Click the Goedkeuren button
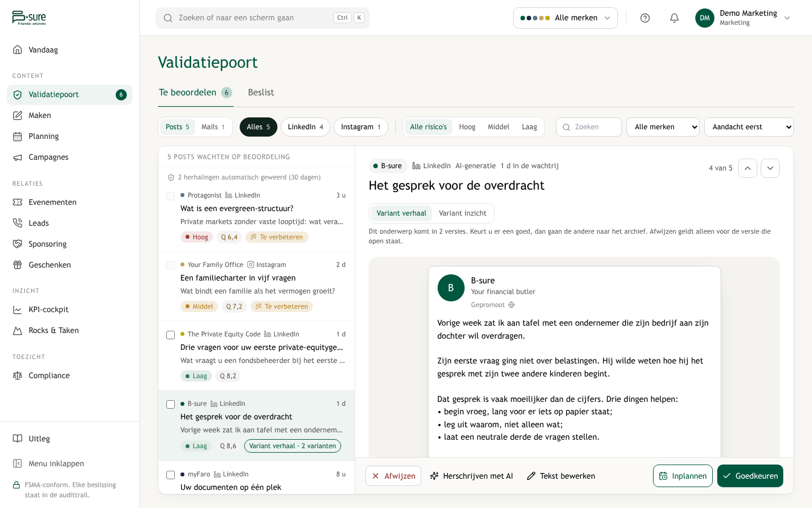This screenshot has height=508, width=812. (750, 476)
